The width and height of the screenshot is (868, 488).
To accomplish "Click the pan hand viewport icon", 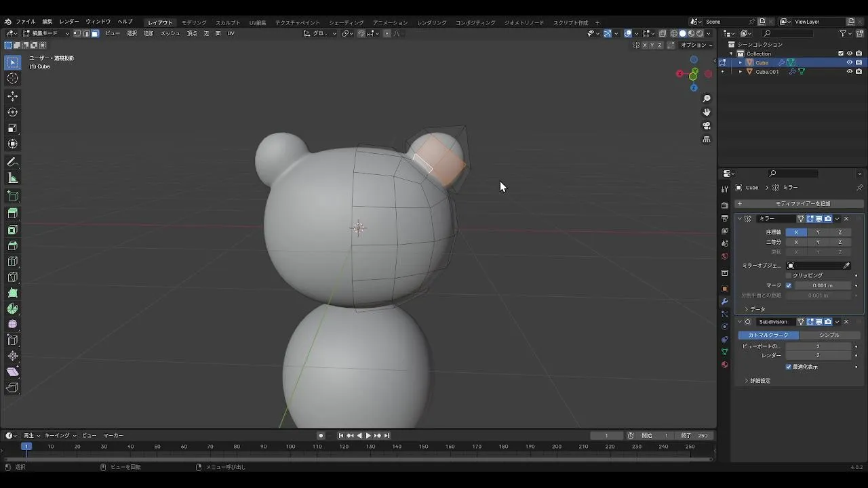I will [707, 112].
